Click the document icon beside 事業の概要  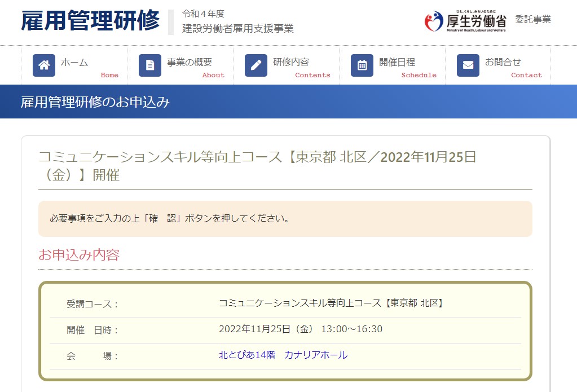point(149,65)
